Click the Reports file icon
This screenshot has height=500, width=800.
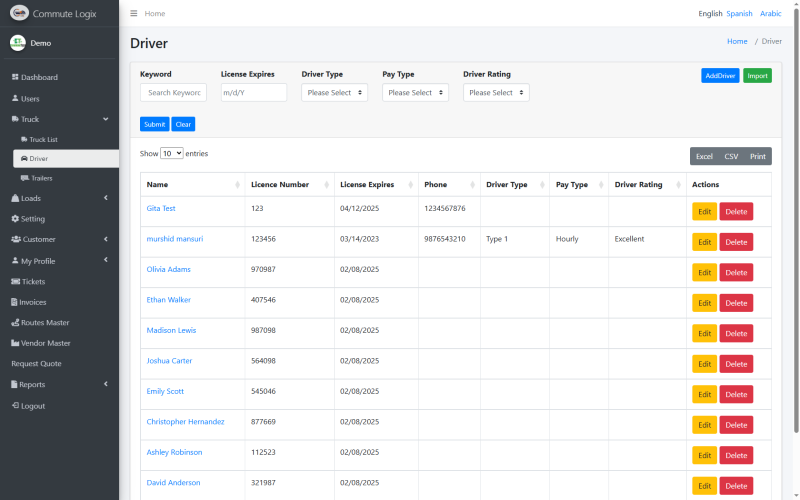14,384
